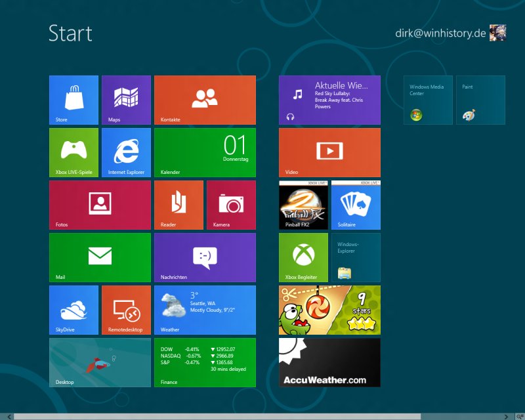525x420 pixels.
Task: Click the zoom-out button beside the scrollbar
Action: click(520, 417)
